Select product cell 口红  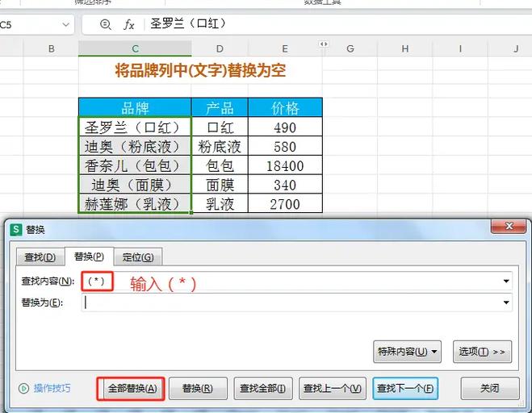[220, 127]
